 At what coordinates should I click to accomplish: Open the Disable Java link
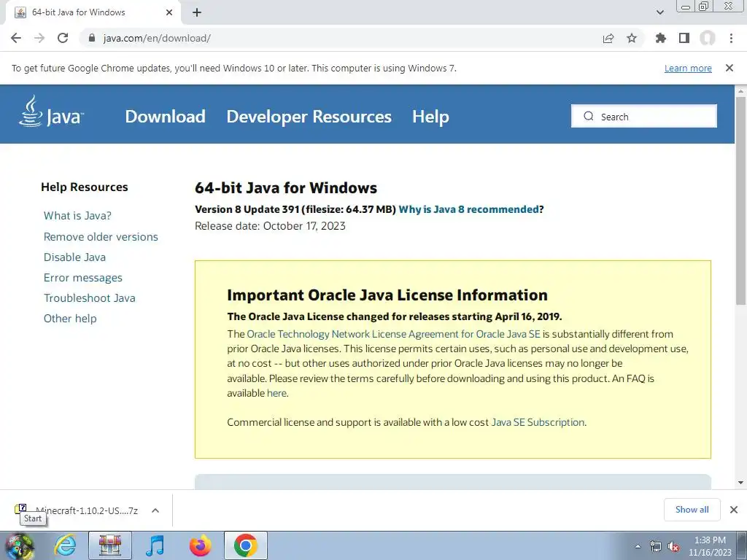click(x=75, y=257)
